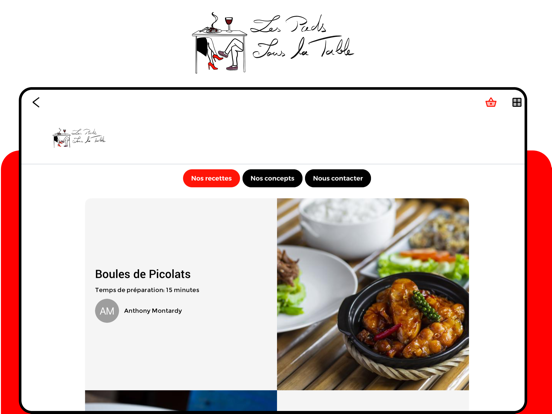The width and height of the screenshot is (552, 414).
Task: Open the Nous contacter tab
Action: pos(338,178)
